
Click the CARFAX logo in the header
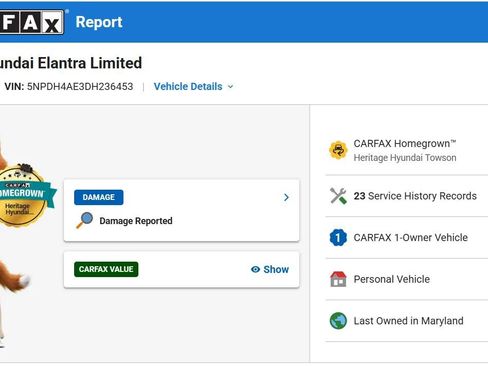pyautogui.click(x=32, y=22)
